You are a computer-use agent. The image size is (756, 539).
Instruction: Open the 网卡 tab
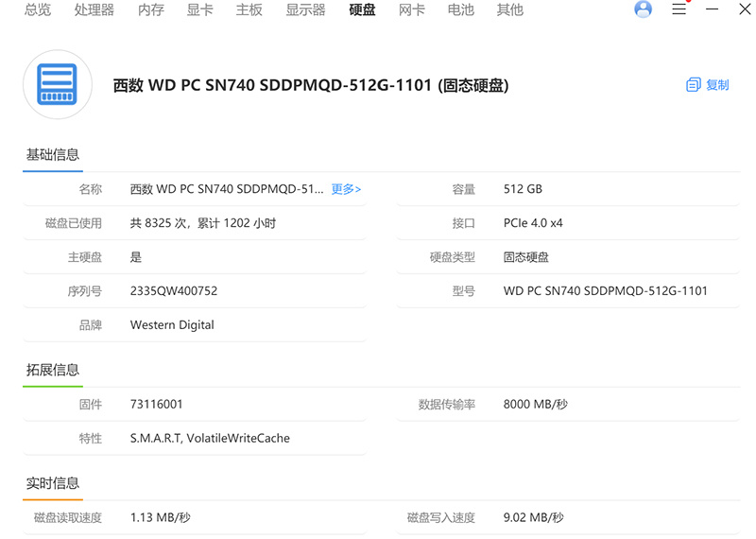click(x=411, y=9)
